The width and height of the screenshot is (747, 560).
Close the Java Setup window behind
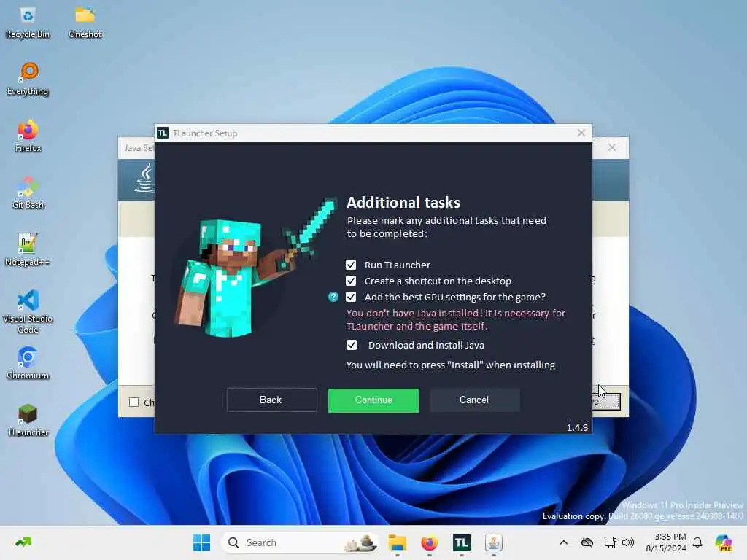click(x=612, y=147)
